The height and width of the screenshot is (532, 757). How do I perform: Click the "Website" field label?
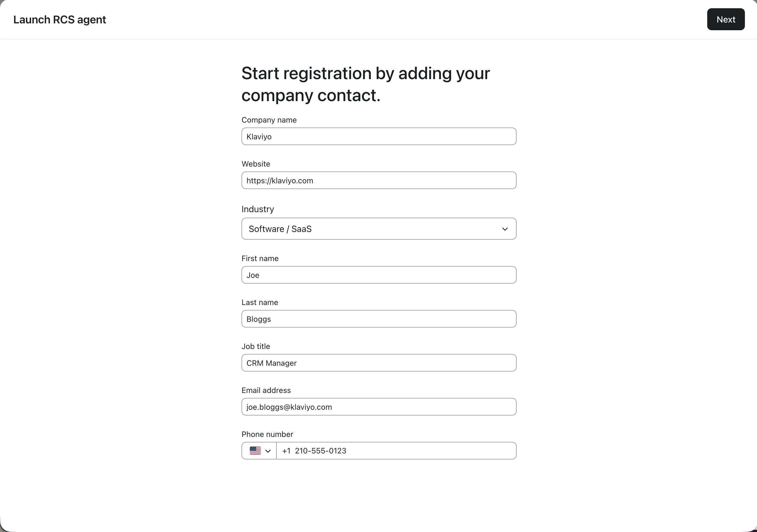click(256, 164)
